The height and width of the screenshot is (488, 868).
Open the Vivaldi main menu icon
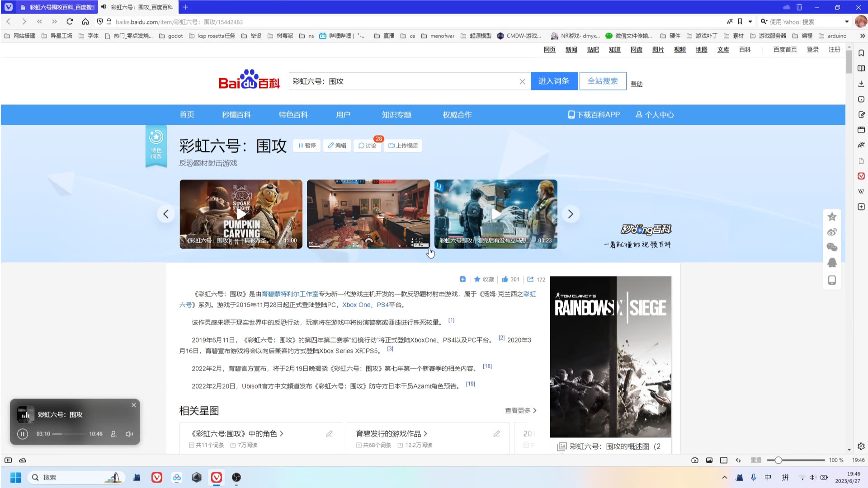pyautogui.click(x=9, y=7)
